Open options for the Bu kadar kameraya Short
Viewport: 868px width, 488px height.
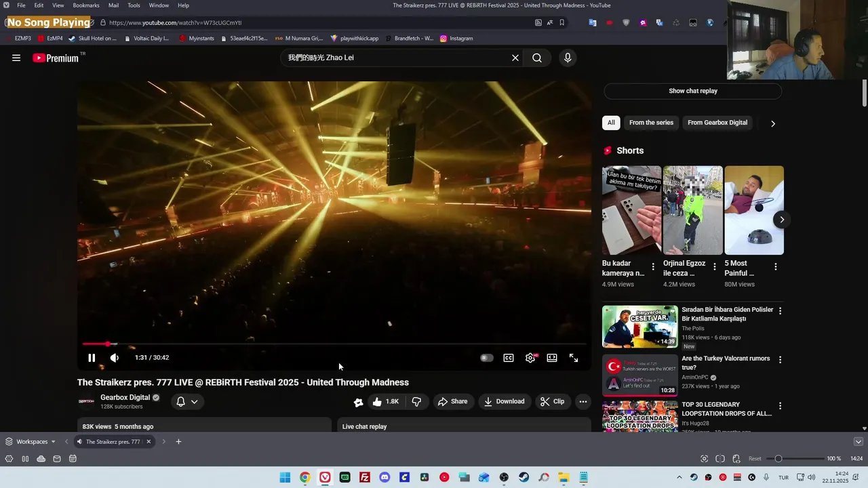click(653, 267)
